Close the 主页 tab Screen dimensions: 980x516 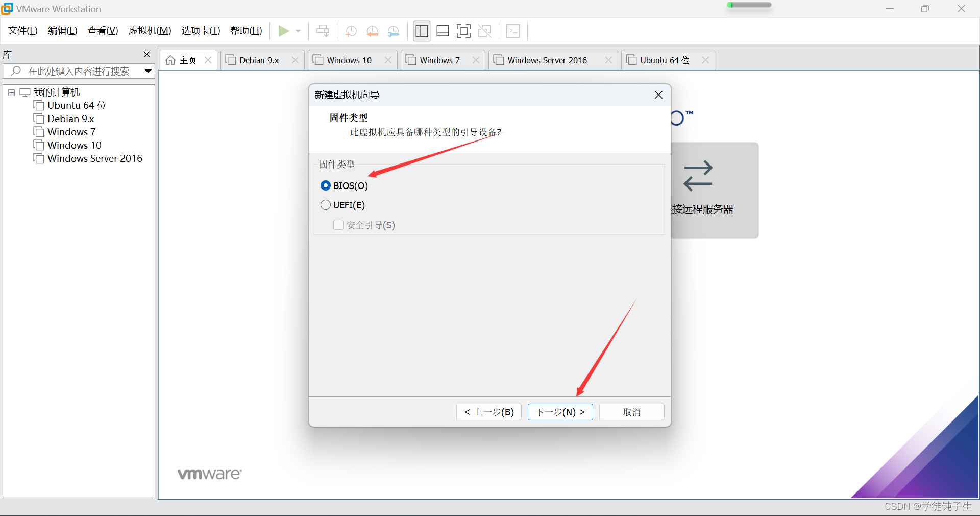208,60
